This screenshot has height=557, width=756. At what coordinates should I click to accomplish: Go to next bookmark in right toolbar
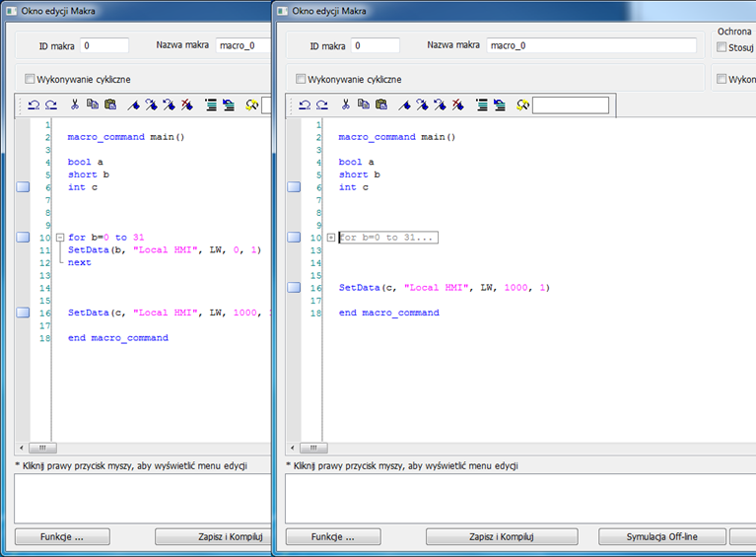pos(423,104)
